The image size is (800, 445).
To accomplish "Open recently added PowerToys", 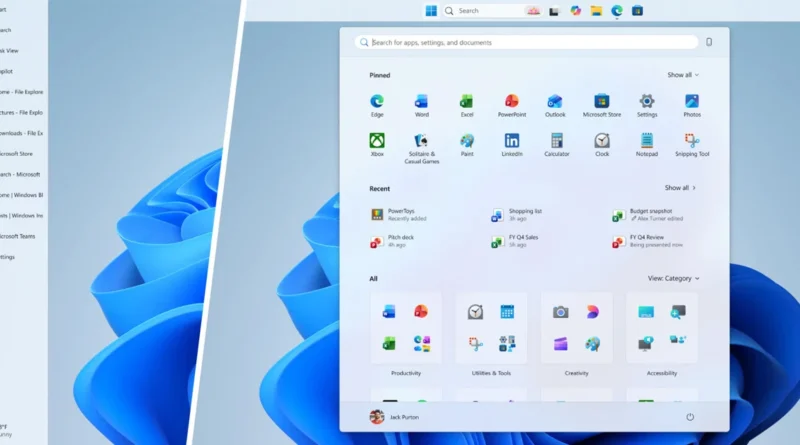I will coord(399,214).
